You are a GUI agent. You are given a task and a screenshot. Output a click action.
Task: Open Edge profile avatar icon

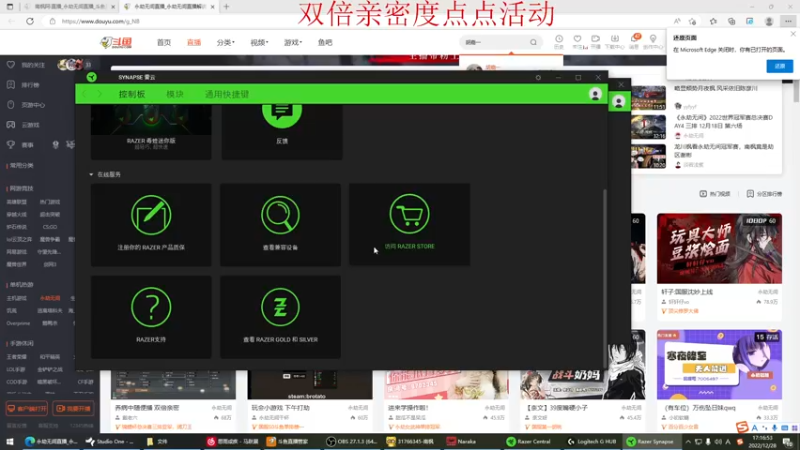click(x=769, y=21)
